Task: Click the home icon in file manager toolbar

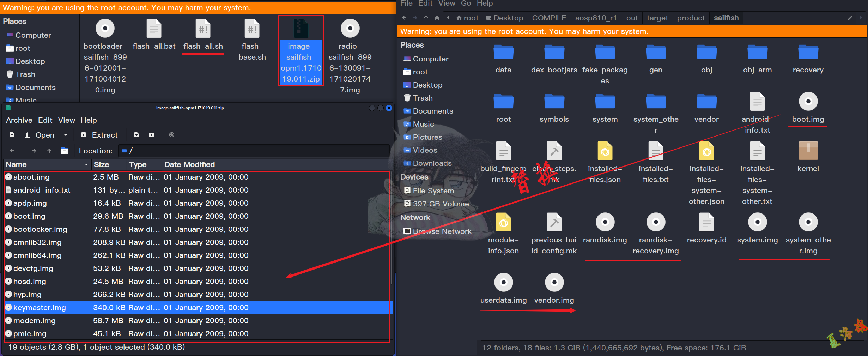Action: click(437, 18)
